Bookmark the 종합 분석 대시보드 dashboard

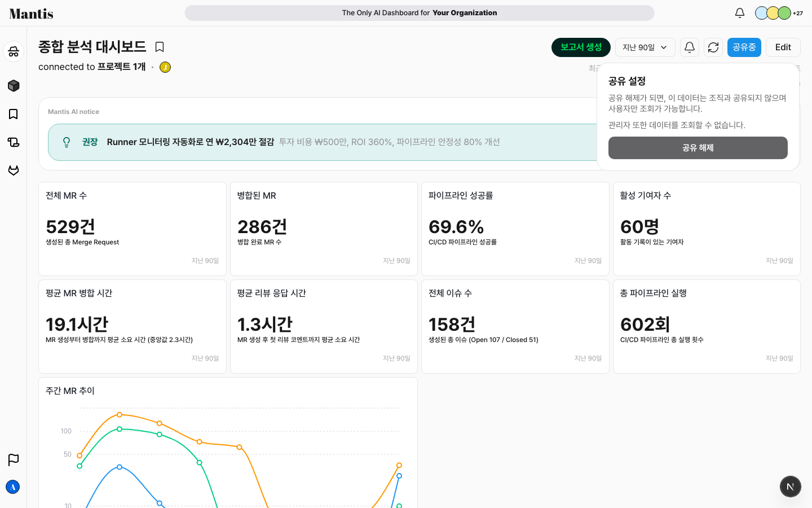[160, 47]
